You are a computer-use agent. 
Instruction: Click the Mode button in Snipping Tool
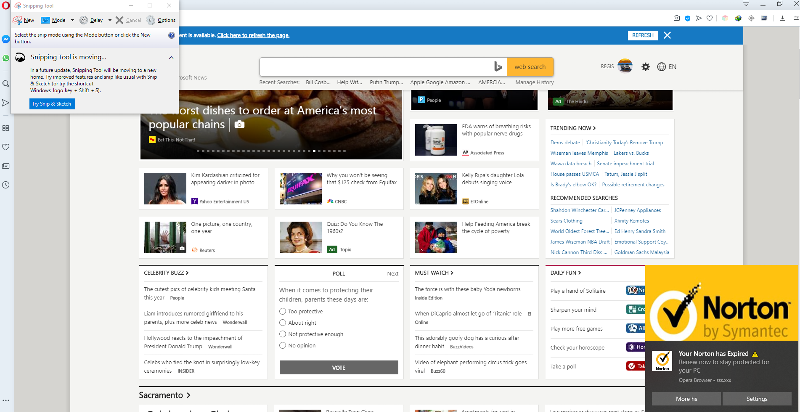pyautogui.click(x=54, y=20)
